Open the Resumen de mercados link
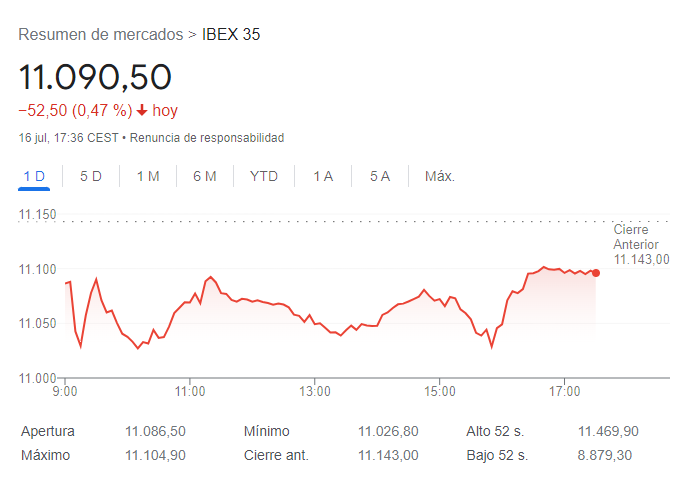693x480 pixels. 100,35
